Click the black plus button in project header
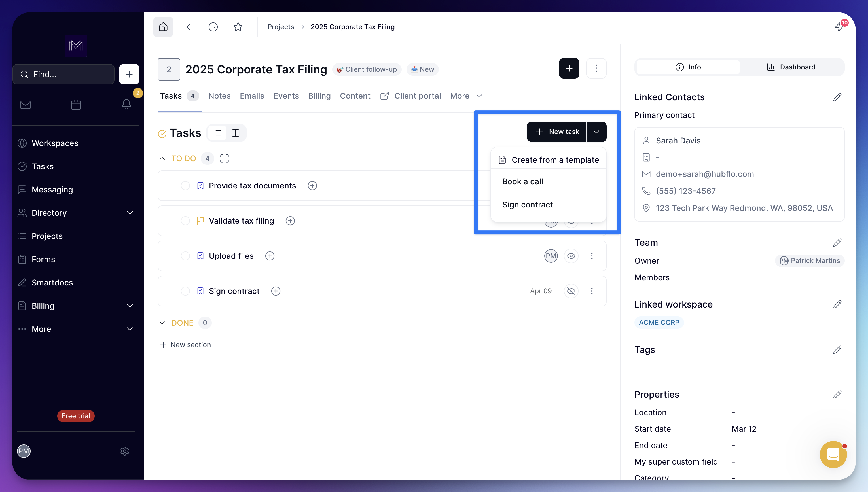Image resolution: width=868 pixels, height=492 pixels. click(569, 68)
